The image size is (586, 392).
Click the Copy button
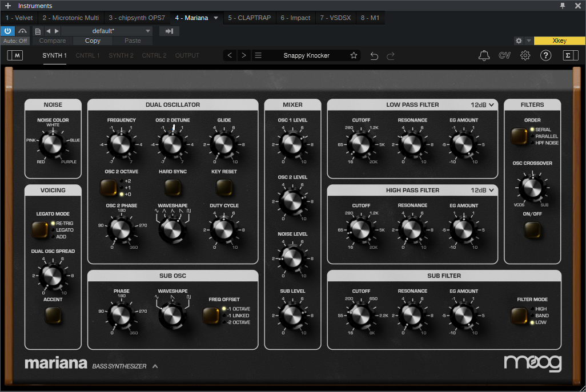pos(93,41)
